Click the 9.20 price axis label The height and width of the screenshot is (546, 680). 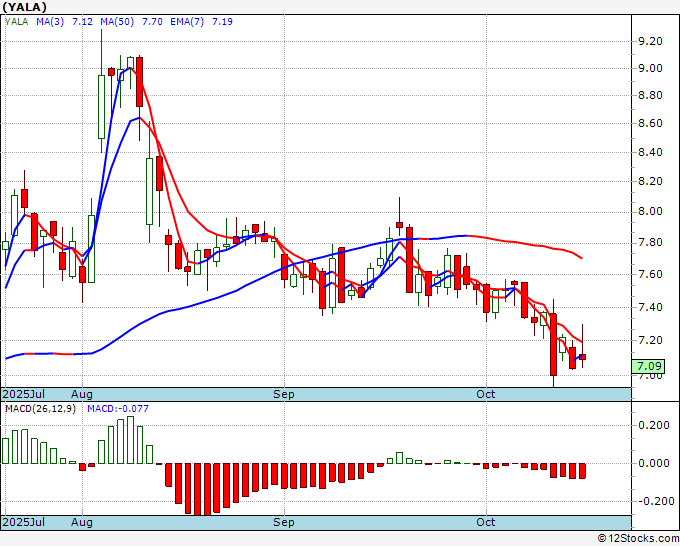tap(650, 41)
